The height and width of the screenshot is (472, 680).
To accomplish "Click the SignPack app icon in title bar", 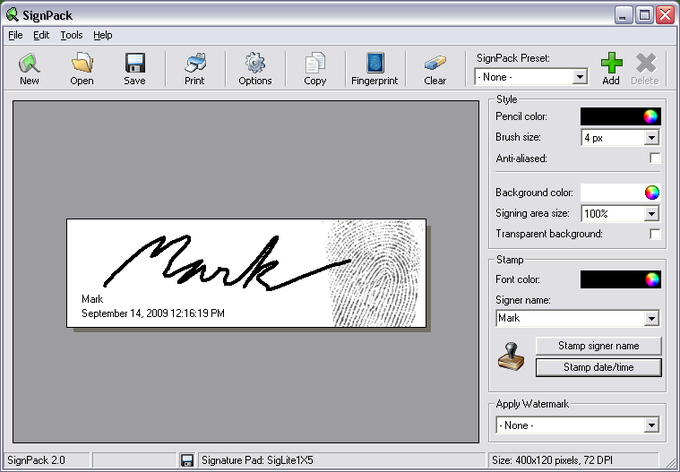I will click(12, 15).
